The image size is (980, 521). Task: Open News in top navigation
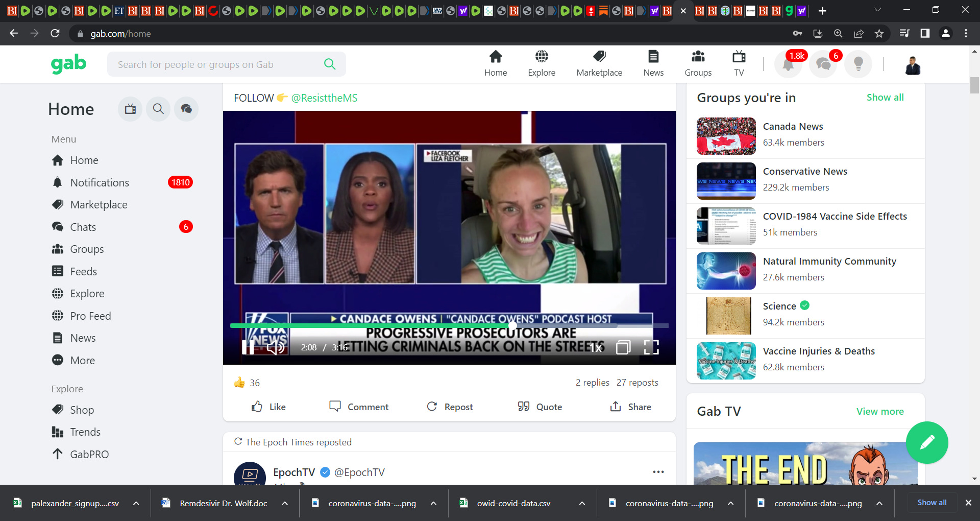(653, 64)
